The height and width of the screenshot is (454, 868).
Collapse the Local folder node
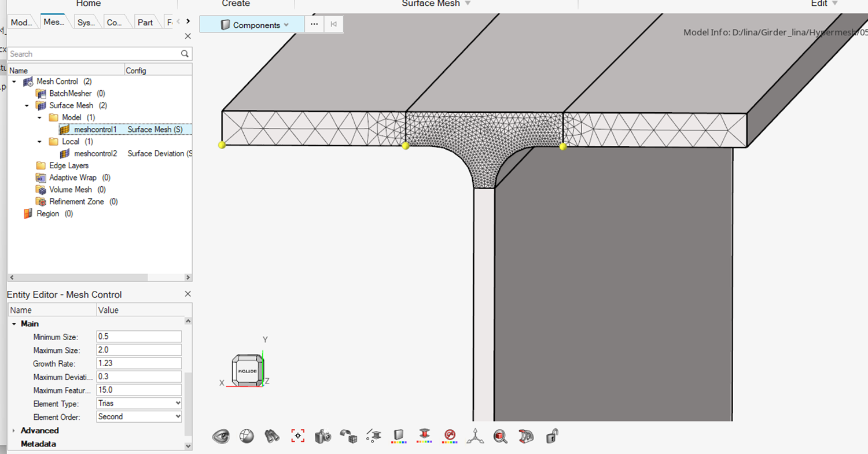tap(39, 142)
